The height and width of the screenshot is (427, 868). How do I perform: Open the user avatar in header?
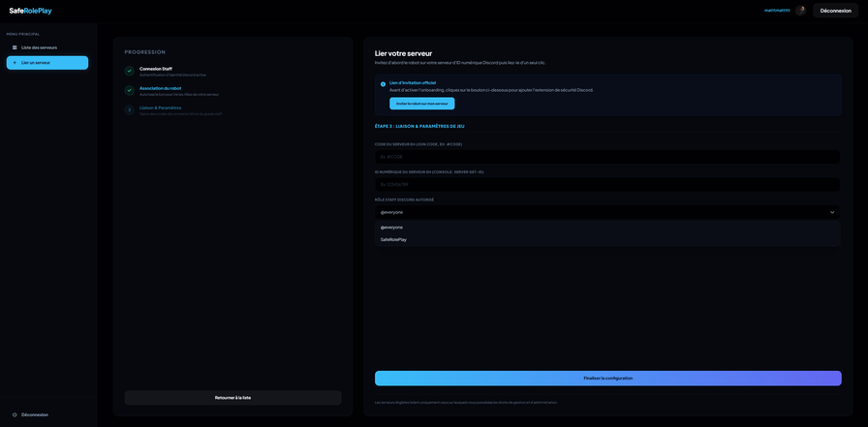pos(800,11)
